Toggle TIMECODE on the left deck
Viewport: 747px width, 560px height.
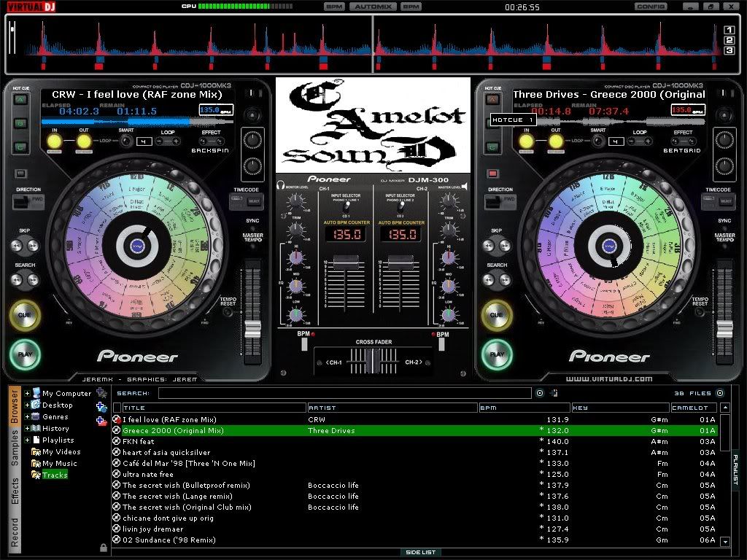(x=246, y=201)
